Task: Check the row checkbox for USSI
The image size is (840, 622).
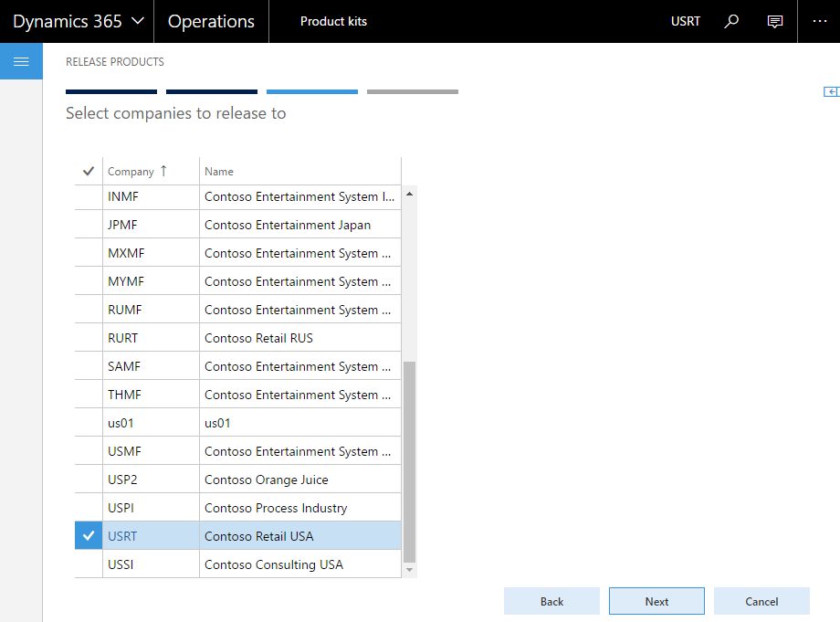Action: 89,564
